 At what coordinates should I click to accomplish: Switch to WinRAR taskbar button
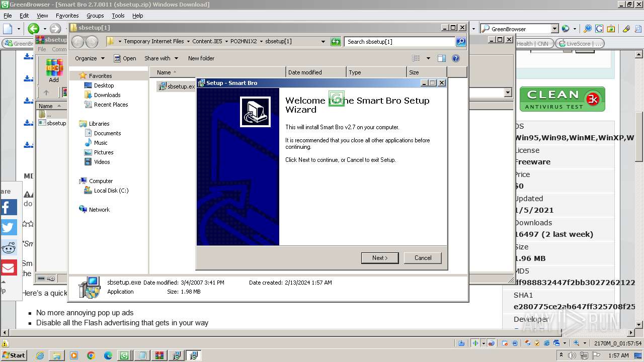coord(159,355)
